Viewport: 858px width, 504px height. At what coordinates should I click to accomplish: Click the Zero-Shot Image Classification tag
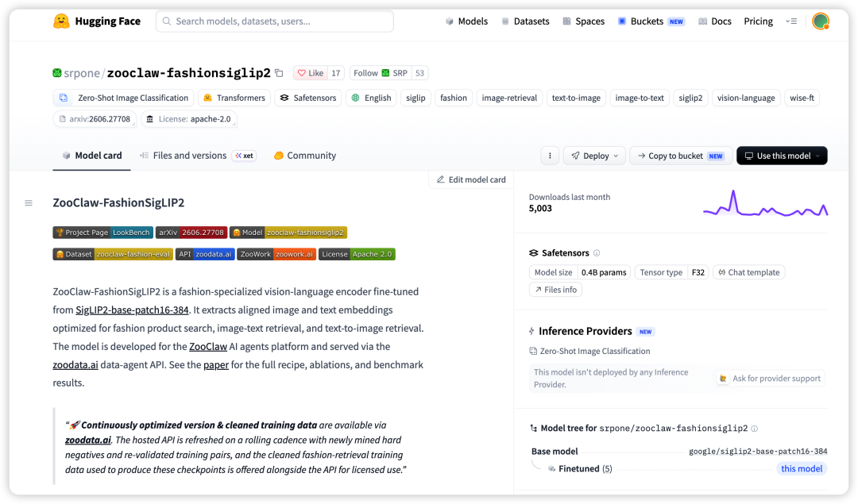click(x=124, y=98)
